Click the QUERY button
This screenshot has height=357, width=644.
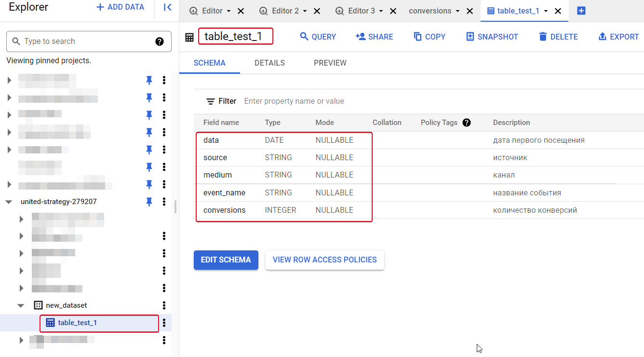point(318,37)
